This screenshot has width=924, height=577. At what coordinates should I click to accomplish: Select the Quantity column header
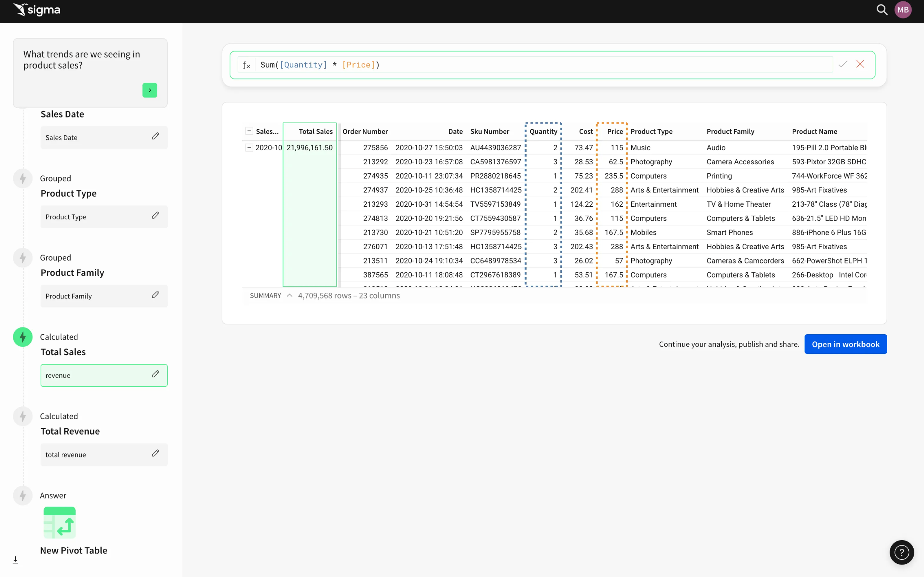coord(543,131)
